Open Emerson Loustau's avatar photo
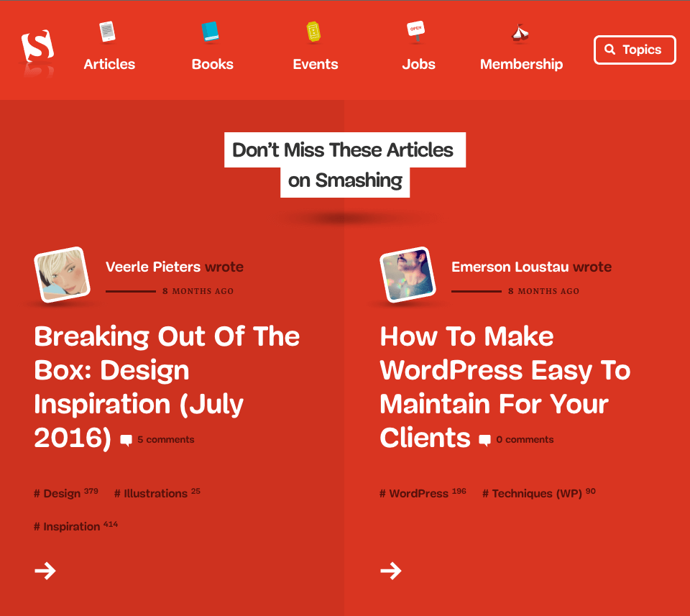The image size is (690, 616). tap(407, 275)
